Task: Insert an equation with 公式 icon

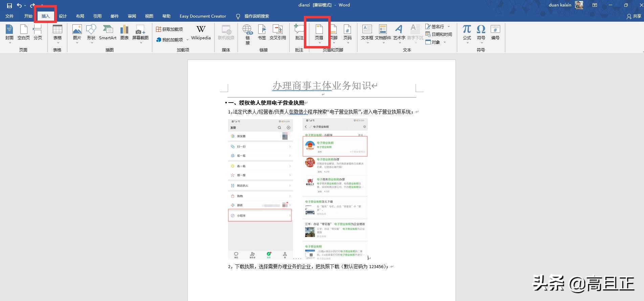Action: (467, 33)
